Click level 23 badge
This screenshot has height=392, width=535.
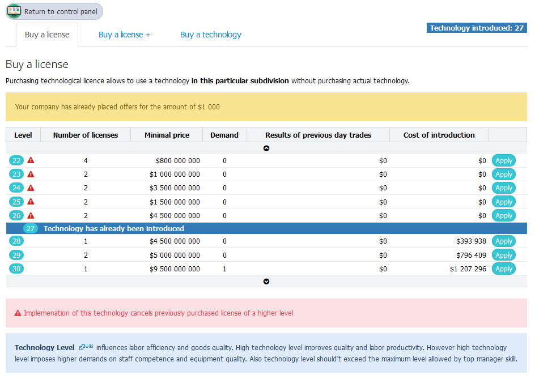(x=16, y=174)
